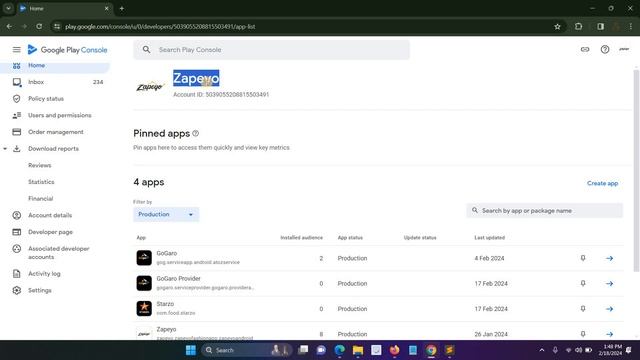
Task: Open File Explorer from taskbar
Action: coord(358,350)
